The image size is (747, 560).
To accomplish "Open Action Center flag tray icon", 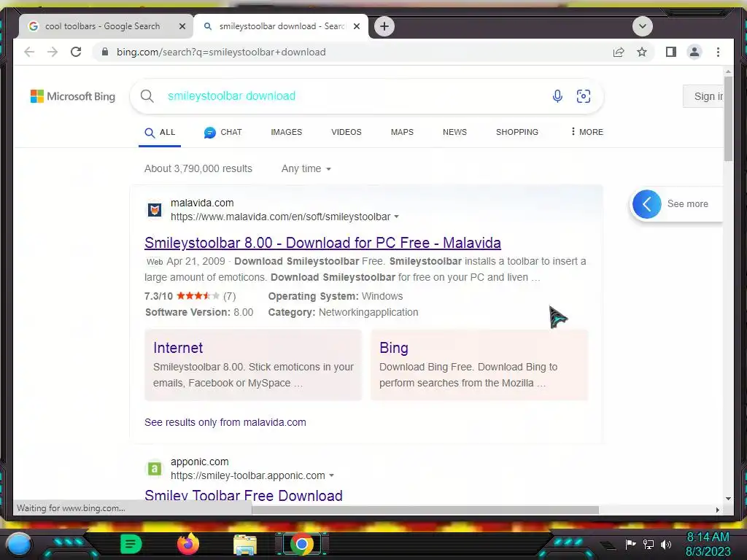I will click(x=630, y=544).
